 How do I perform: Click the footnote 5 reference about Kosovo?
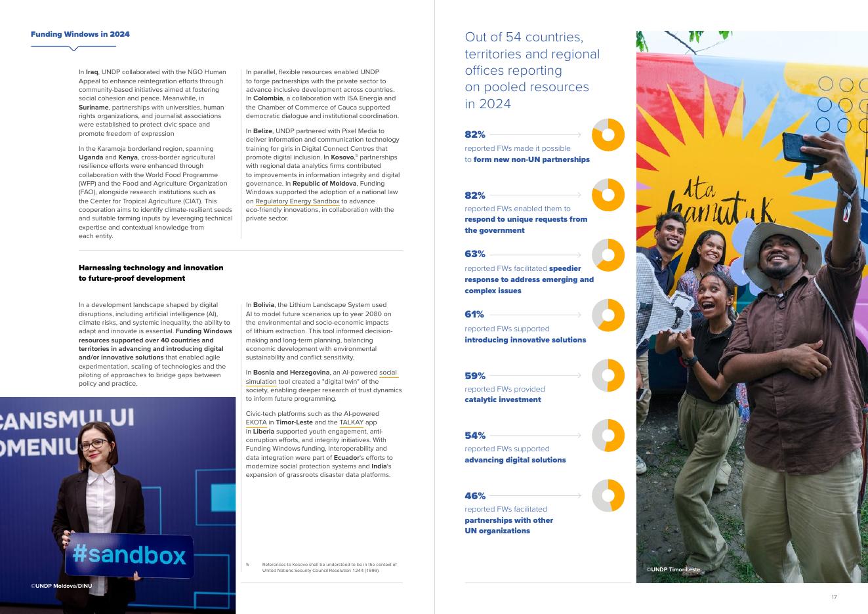coord(321,567)
